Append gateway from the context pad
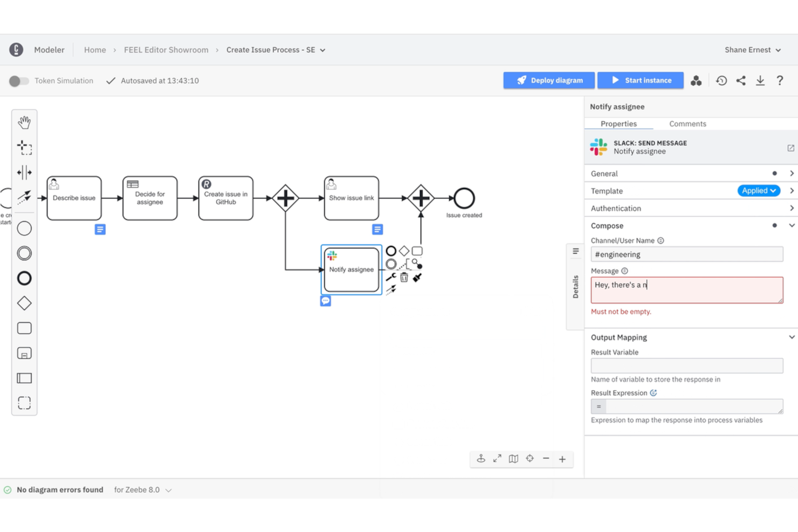This screenshot has height=532, width=798. [404, 251]
